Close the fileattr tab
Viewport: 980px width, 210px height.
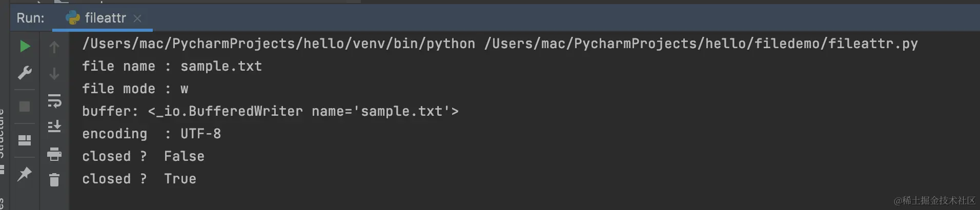[x=137, y=18]
